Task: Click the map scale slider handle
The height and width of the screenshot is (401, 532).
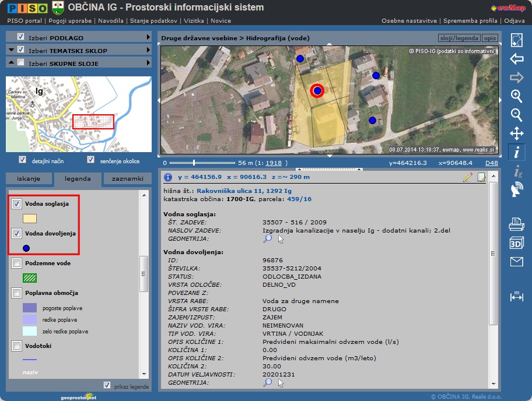Action: [194, 163]
